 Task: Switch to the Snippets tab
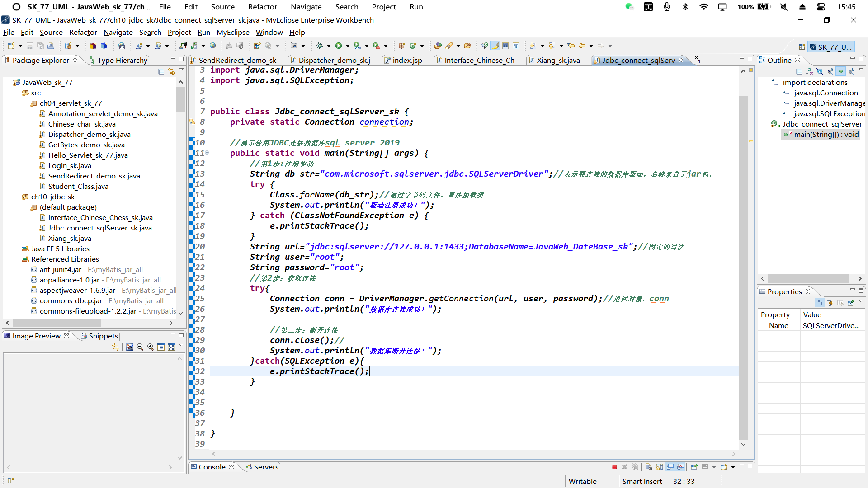(x=99, y=336)
